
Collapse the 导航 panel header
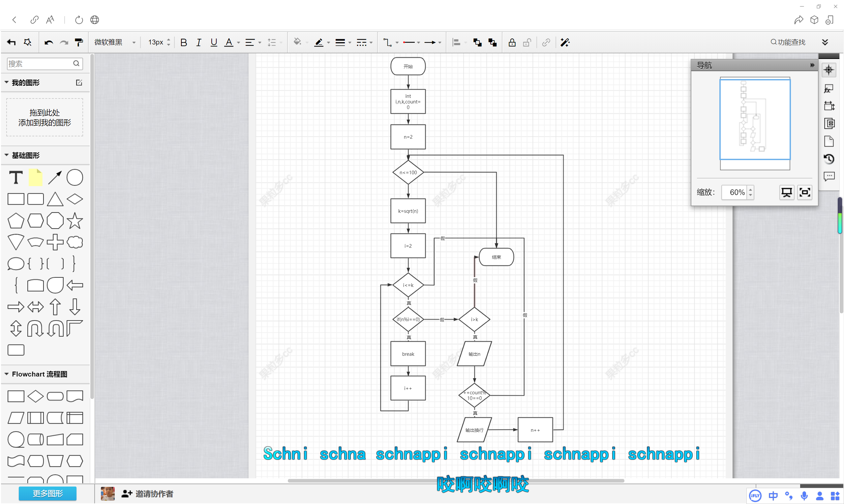pos(812,65)
